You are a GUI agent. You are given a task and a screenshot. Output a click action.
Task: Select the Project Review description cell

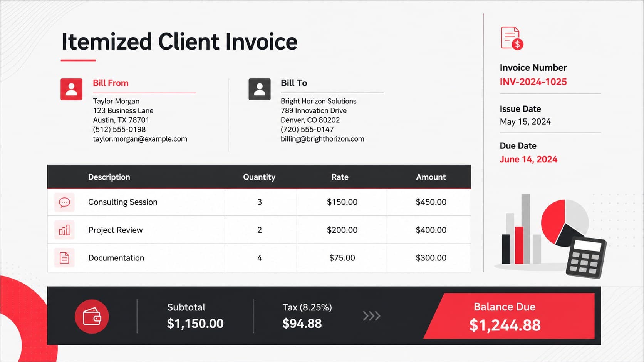coord(136,230)
